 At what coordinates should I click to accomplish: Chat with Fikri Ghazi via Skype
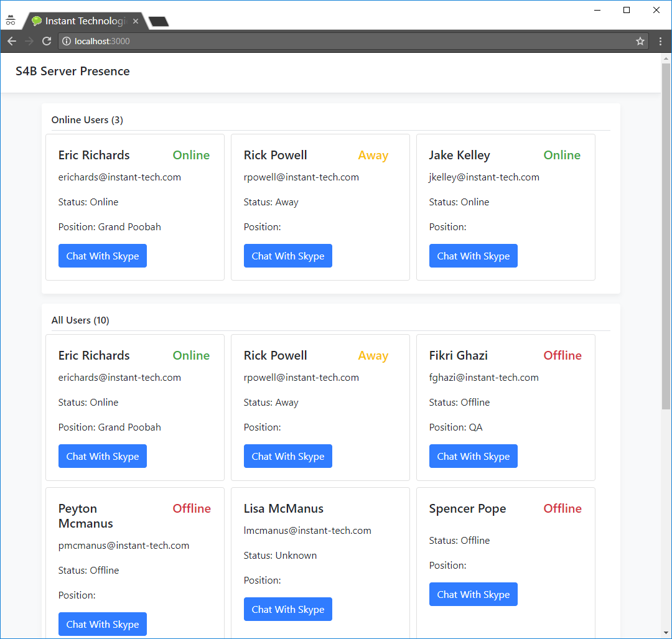[474, 456]
